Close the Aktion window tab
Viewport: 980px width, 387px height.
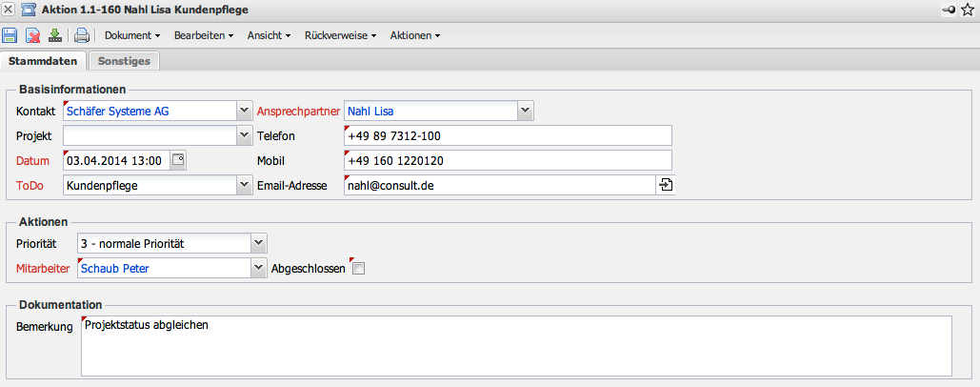tap(9, 10)
